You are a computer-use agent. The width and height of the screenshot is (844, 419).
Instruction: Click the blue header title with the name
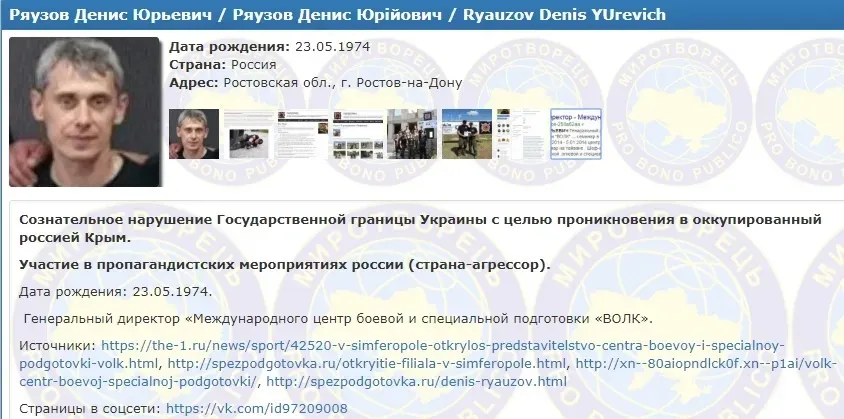337,14
